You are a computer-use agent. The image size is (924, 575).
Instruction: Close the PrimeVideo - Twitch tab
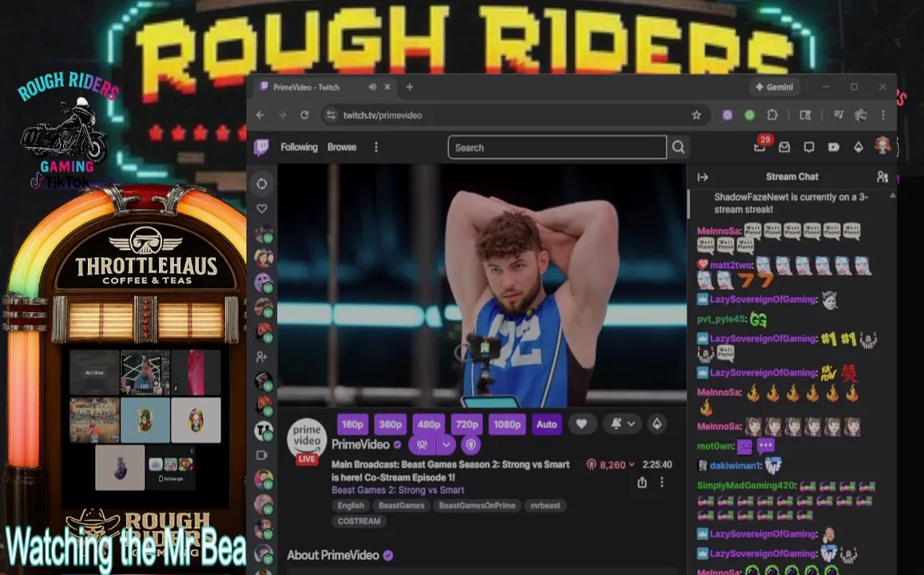coord(387,87)
